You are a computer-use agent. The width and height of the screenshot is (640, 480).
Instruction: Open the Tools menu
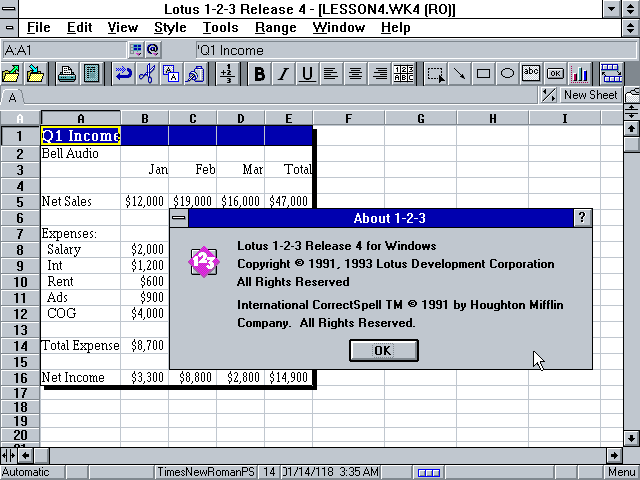coord(221,28)
